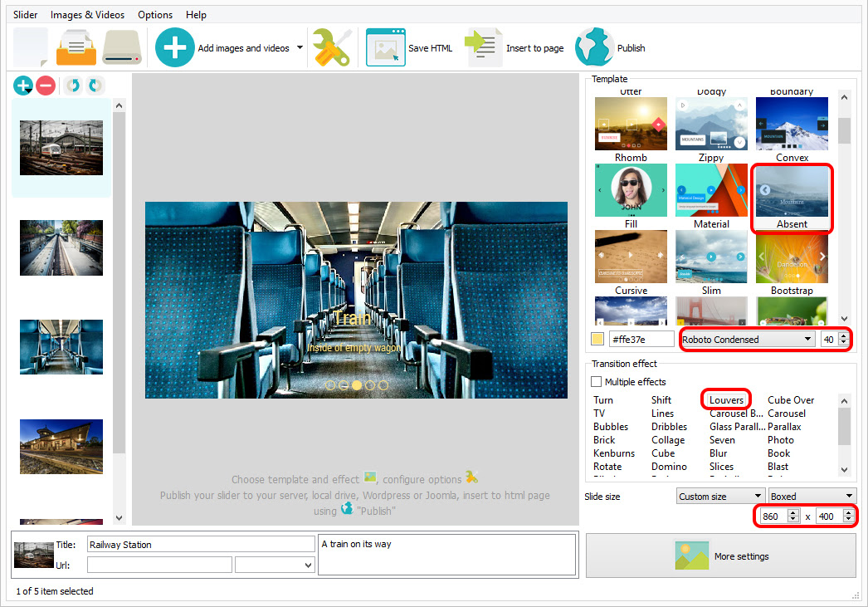Click the Publish globe icon

[594, 47]
